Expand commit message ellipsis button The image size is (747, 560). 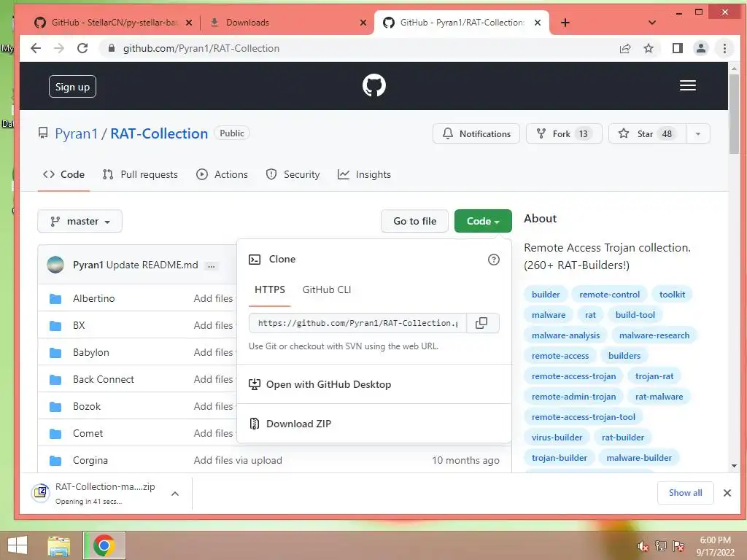[x=211, y=265]
